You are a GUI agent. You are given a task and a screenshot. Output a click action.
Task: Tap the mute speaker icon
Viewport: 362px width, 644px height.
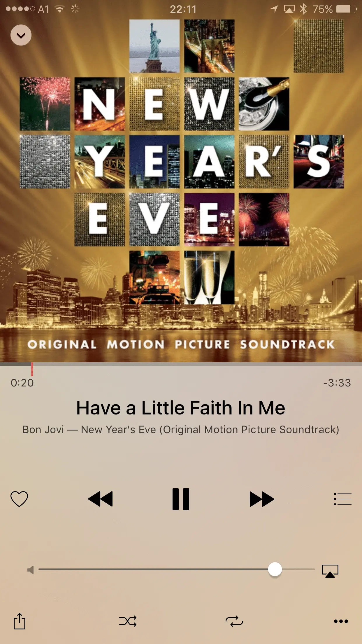point(30,570)
